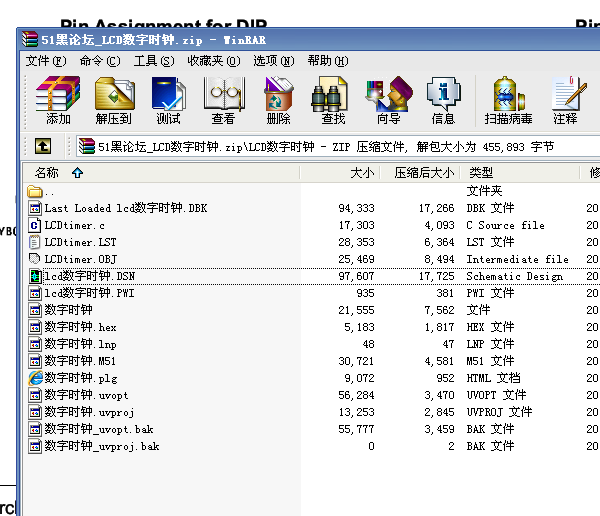Launch the 向导 (Wizard) tool
Viewport: 600px width, 516px height.
coord(388,100)
